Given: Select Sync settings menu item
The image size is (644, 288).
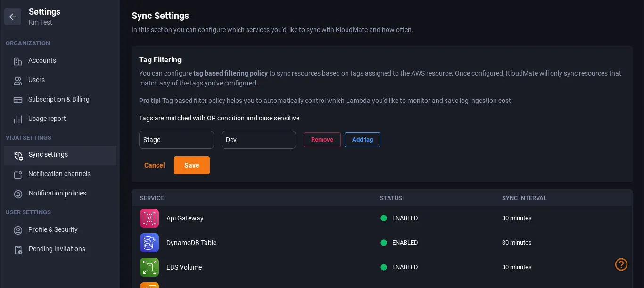Looking at the screenshot, I should [60, 155].
